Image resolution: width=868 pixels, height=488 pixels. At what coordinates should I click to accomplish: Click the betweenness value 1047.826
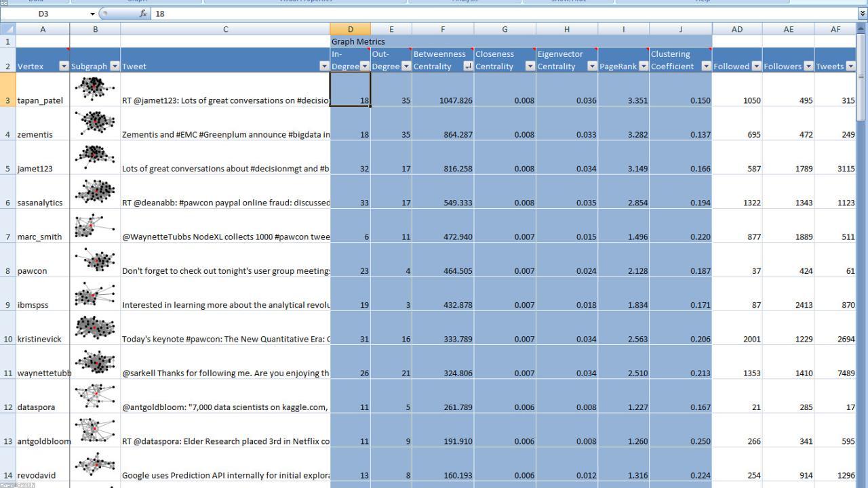pyautogui.click(x=443, y=89)
